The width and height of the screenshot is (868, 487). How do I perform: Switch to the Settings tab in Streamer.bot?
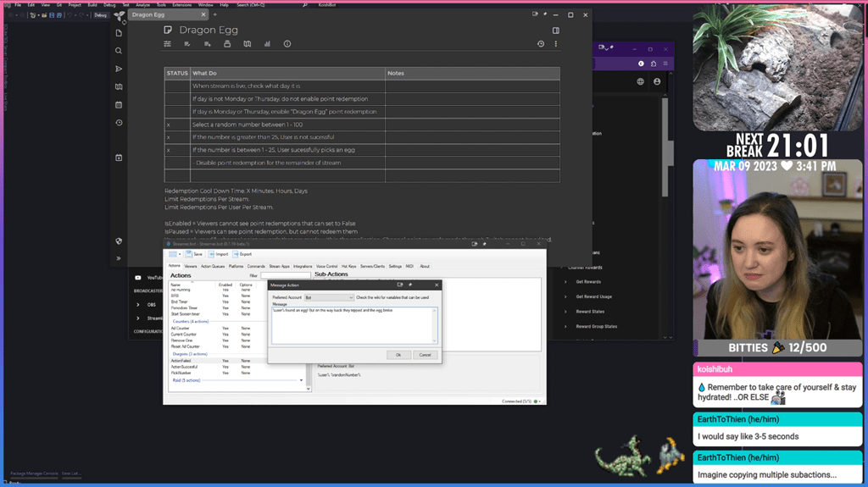[395, 266]
